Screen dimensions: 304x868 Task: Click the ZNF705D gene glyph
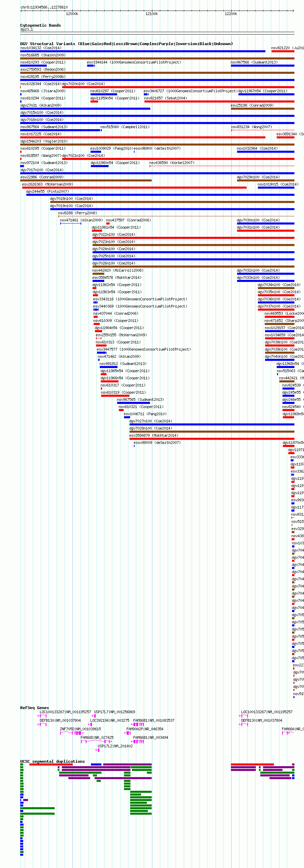pyautogui.click(x=72, y=733)
